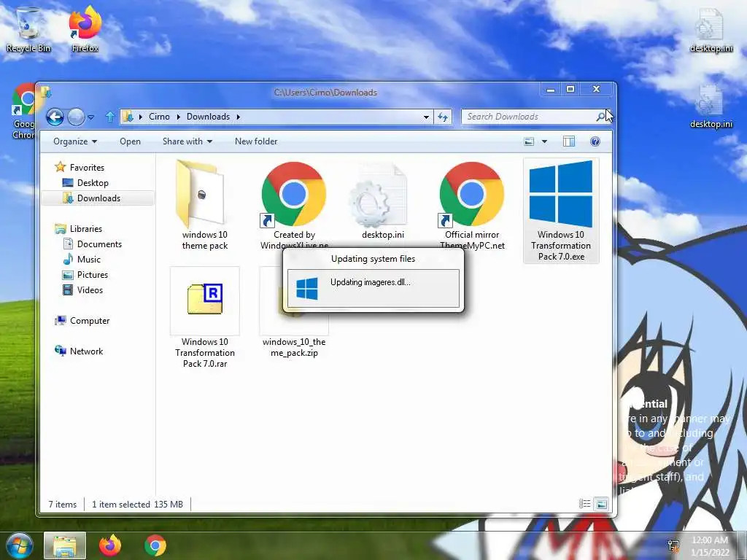The height and width of the screenshot is (560, 747).
Task: Select Windows 10 Transformation Pack 7.0.exe
Action: click(561, 211)
